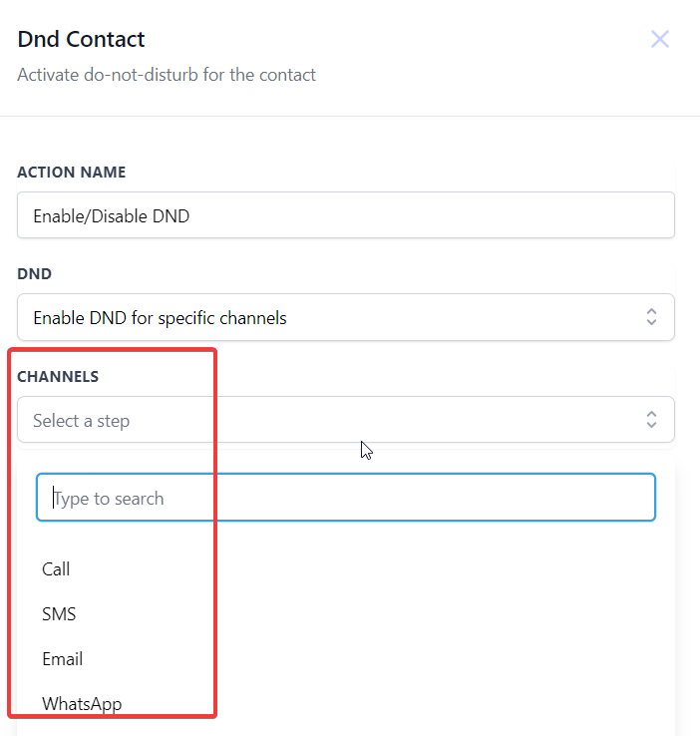This screenshot has width=700, height=736.
Task: Click the Activate do-not-disturb subtitle text
Action: tap(167, 75)
